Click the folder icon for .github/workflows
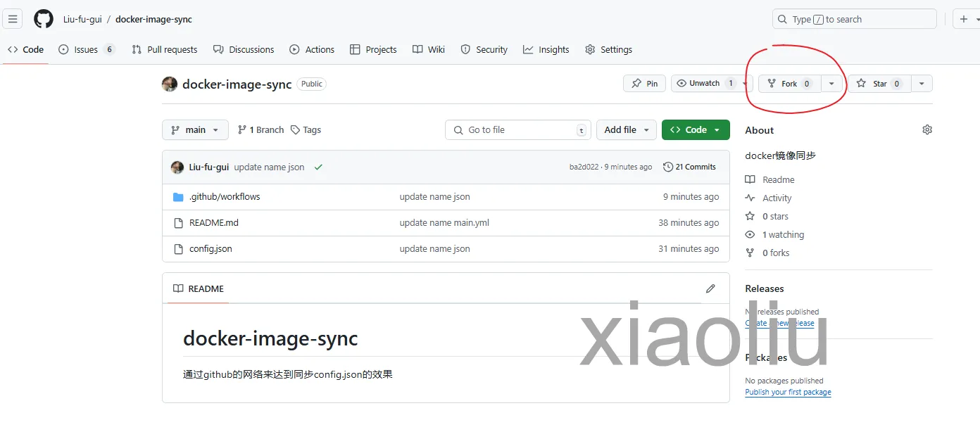 click(178, 197)
